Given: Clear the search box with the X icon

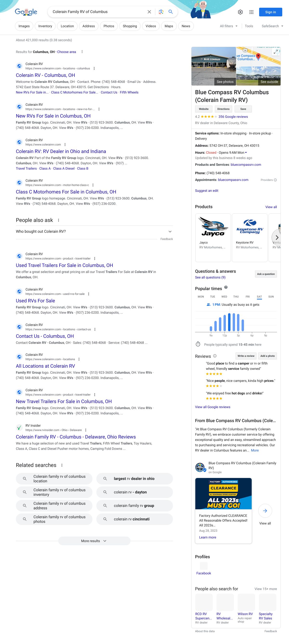Looking at the screenshot, I should [149, 12].
